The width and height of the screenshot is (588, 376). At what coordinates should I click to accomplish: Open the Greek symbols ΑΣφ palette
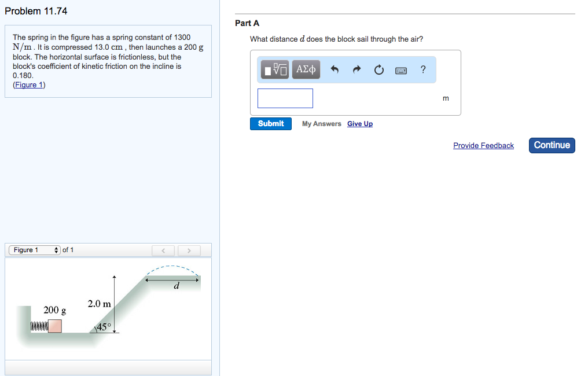click(x=306, y=69)
